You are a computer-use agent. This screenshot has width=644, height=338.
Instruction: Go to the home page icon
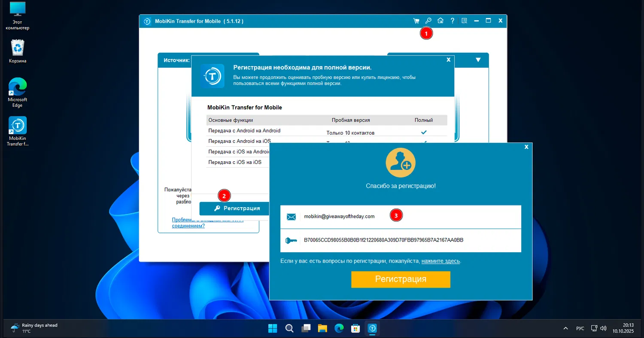(x=440, y=21)
